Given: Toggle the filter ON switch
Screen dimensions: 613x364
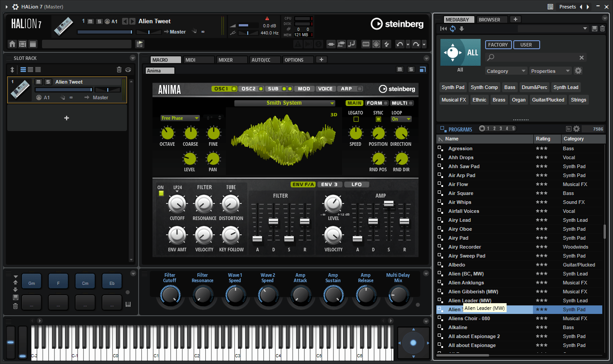Looking at the screenshot, I should pyautogui.click(x=161, y=193).
